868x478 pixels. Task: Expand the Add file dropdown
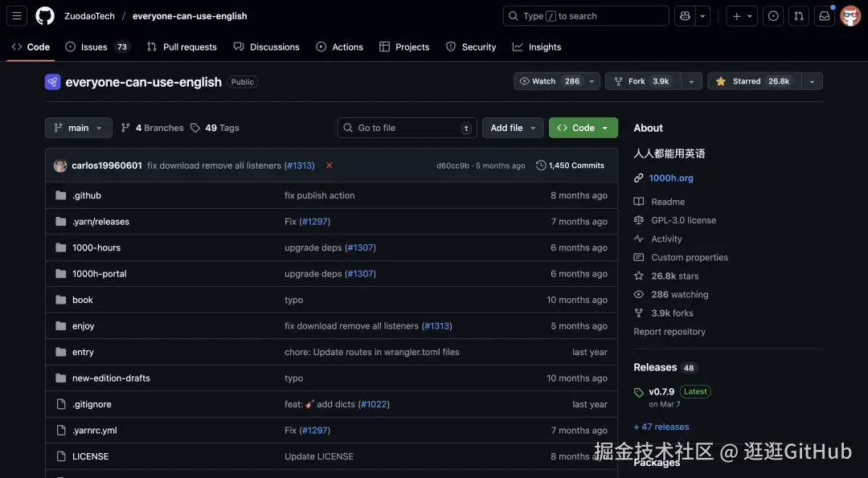click(x=513, y=128)
